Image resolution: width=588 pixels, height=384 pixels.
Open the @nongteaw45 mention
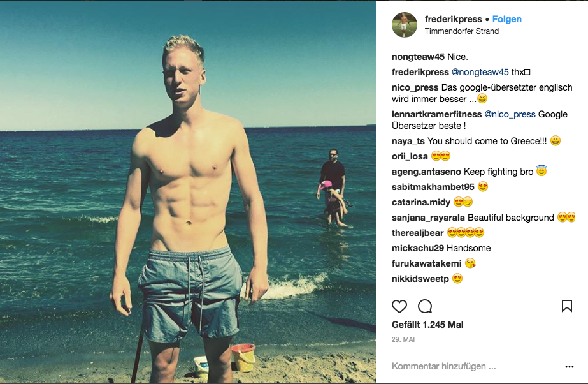coord(480,72)
